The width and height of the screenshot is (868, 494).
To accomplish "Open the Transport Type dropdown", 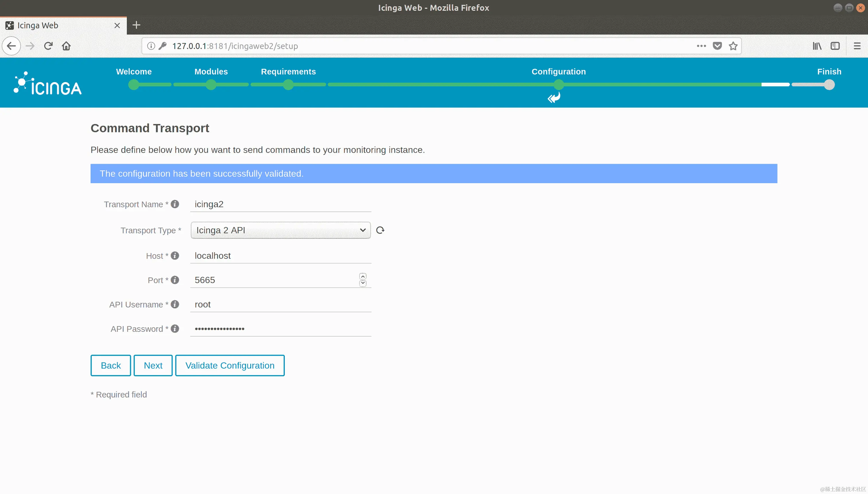I will (280, 230).
